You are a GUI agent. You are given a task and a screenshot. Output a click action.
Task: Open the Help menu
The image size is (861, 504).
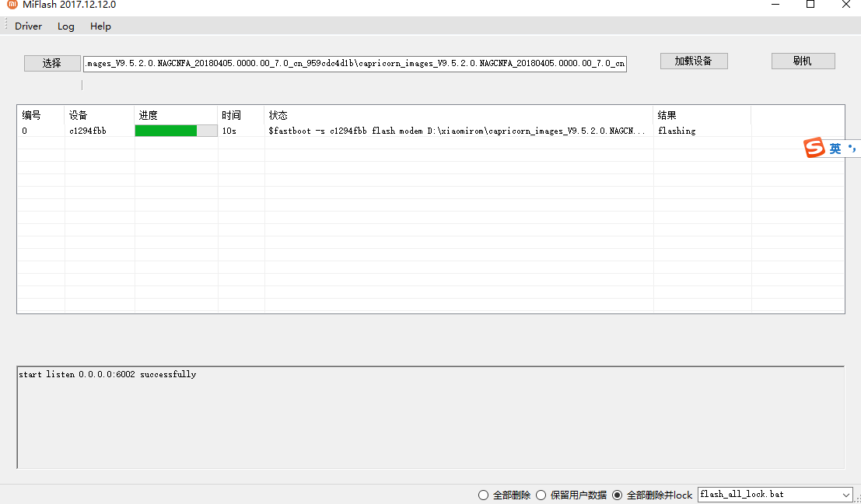100,26
